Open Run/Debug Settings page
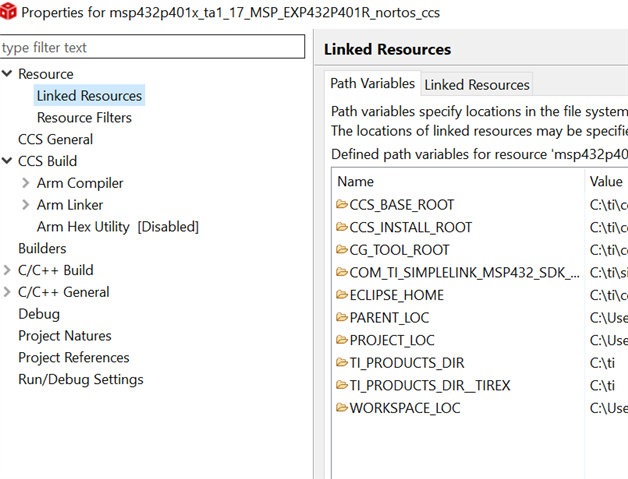Image resolution: width=628 pixels, height=479 pixels. pyautogui.click(x=80, y=379)
